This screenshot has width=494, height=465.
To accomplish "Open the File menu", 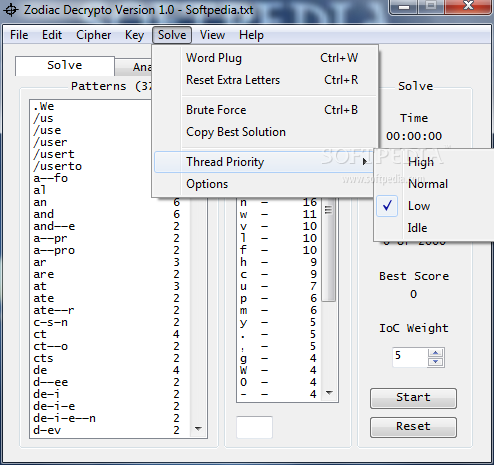I will tap(19, 35).
